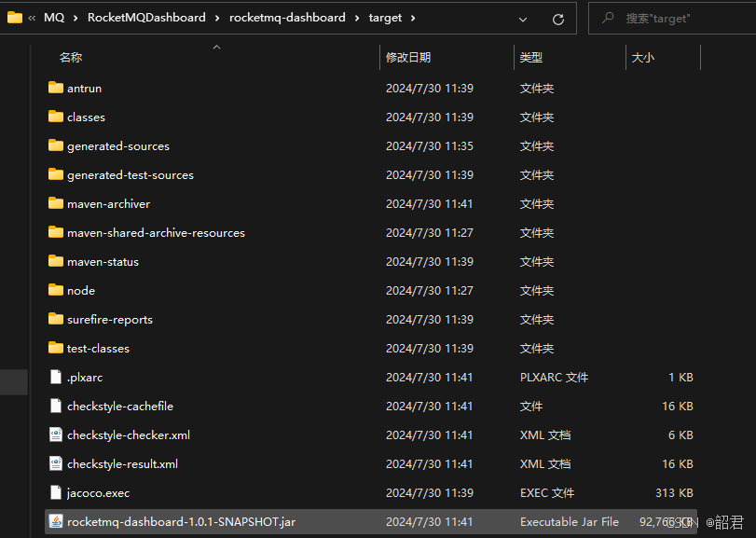Click the search magnifier icon
The height and width of the screenshot is (538, 756).
point(608,18)
